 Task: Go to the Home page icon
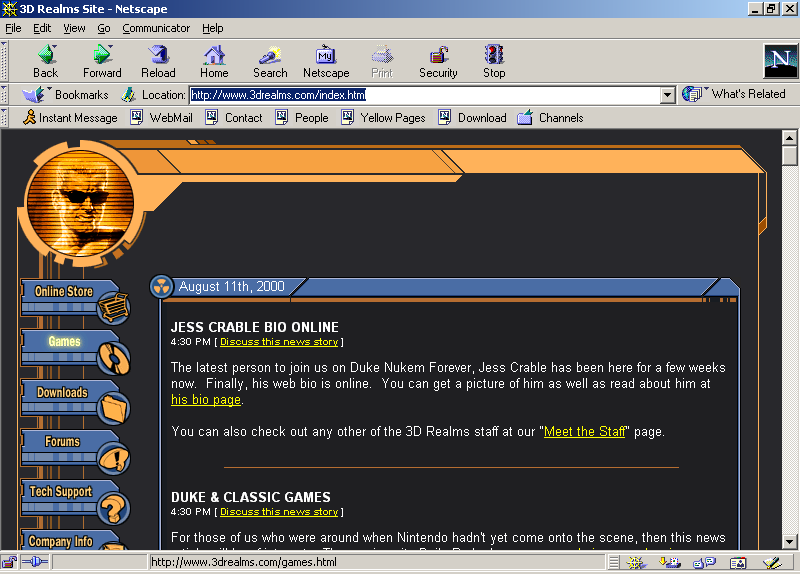[x=214, y=61]
